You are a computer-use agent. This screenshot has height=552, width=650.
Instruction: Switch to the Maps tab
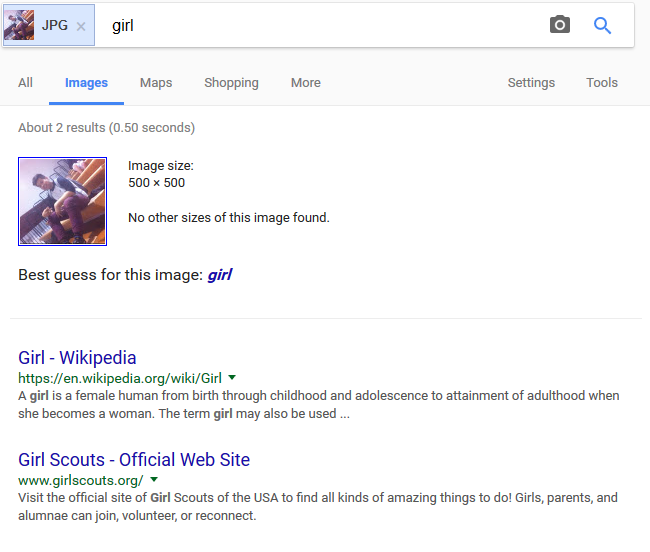tap(156, 82)
